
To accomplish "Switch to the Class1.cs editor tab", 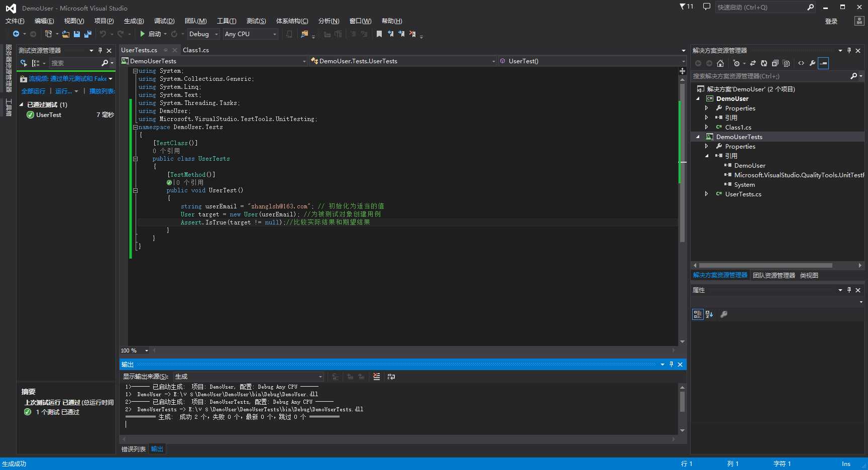I will tap(196, 50).
